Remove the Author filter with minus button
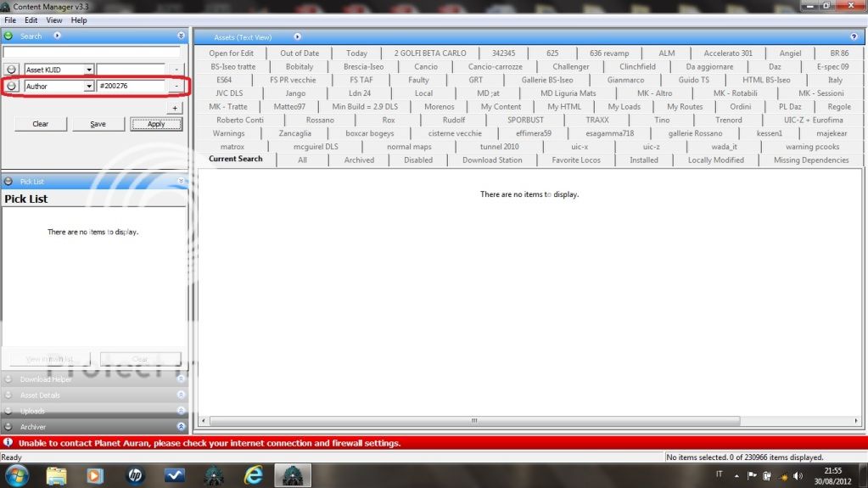The height and width of the screenshot is (488, 868). click(x=176, y=87)
